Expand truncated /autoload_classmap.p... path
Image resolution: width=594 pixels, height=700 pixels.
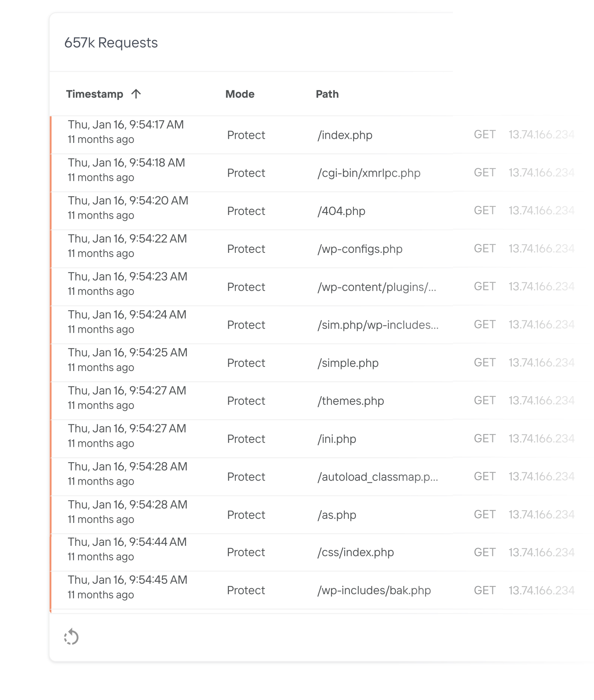click(378, 477)
